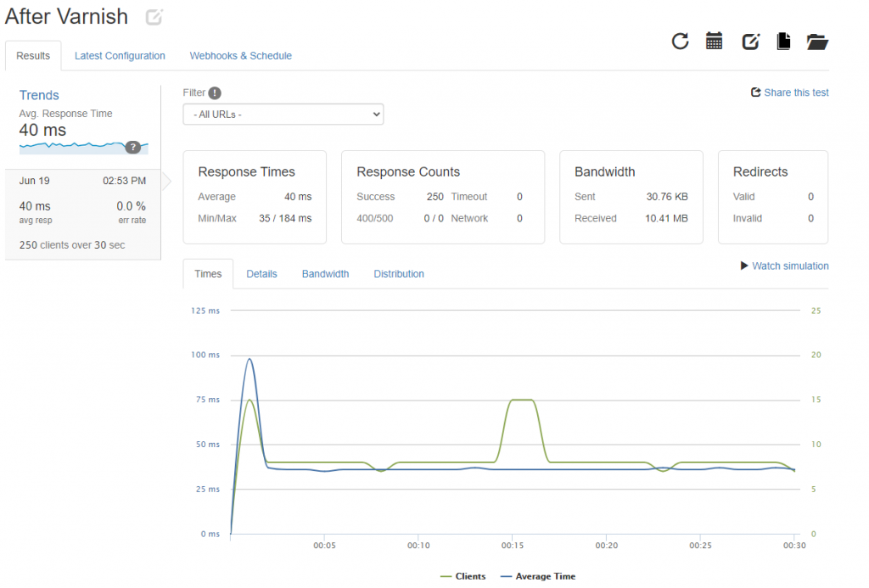Click the 0.0 % err rate value
Screen dimensions: 869x588
pyautogui.click(x=131, y=206)
